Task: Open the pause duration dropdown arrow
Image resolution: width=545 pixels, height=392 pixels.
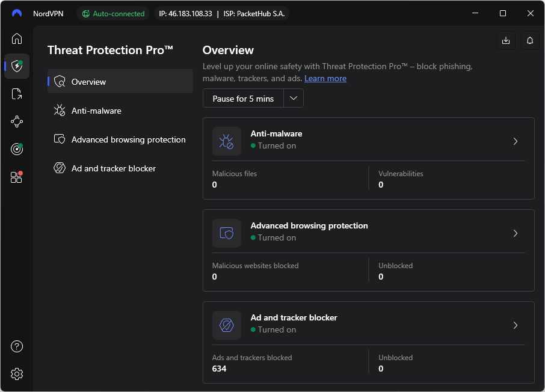Action: pyautogui.click(x=294, y=98)
